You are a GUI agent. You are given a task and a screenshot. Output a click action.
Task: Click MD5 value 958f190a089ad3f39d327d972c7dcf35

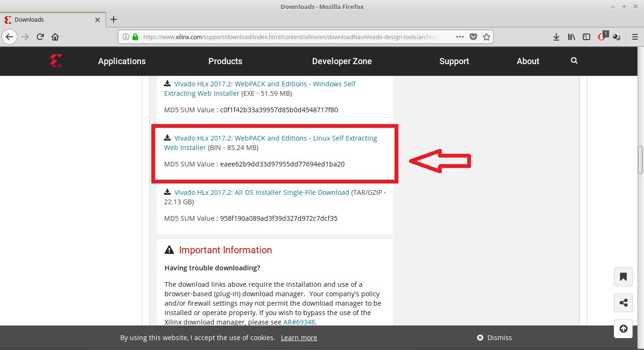(x=279, y=218)
